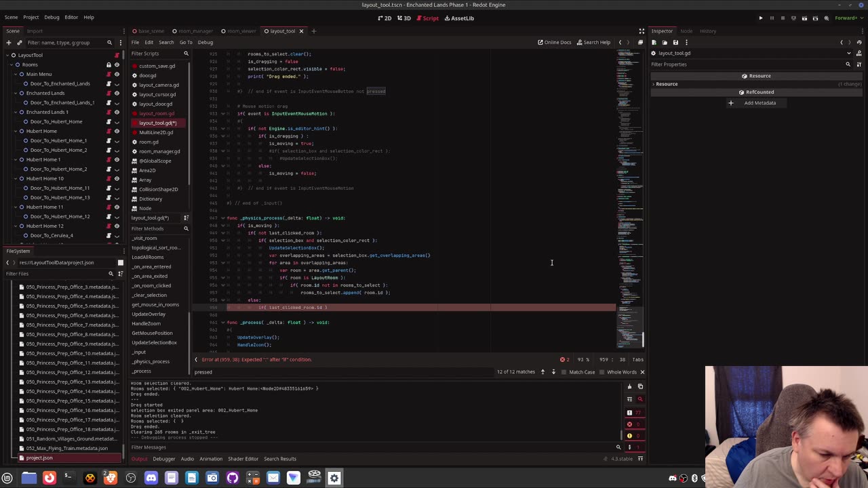The image size is (868, 488).
Task: Launch the file manager taskbar icon
Action: pos(28,478)
